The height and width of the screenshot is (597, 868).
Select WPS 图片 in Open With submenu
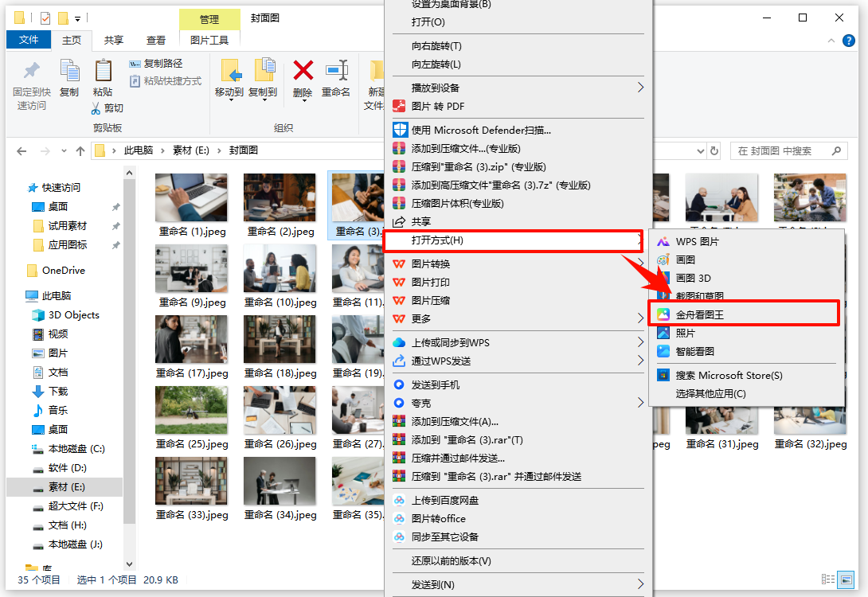(697, 241)
